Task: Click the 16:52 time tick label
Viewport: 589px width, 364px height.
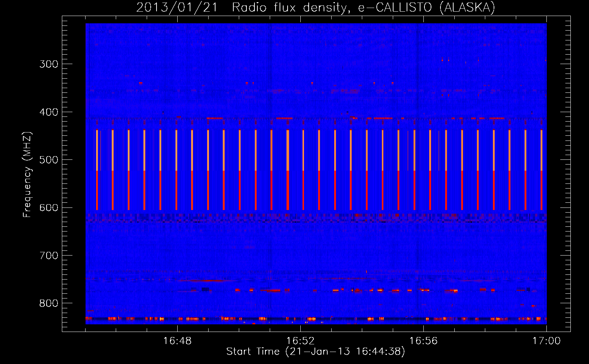Action: tap(300, 341)
